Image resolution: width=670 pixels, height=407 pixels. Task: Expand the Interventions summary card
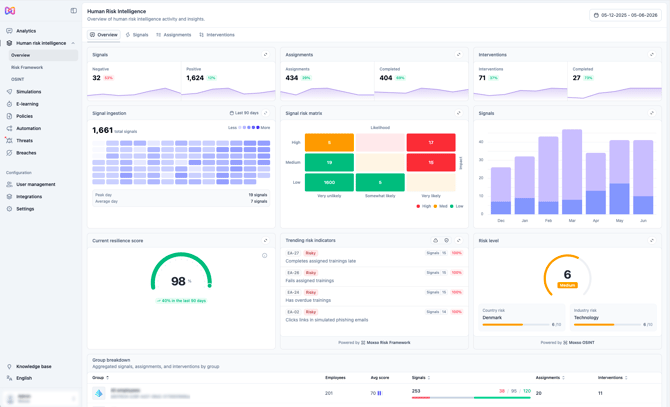pyautogui.click(x=652, y=55)
